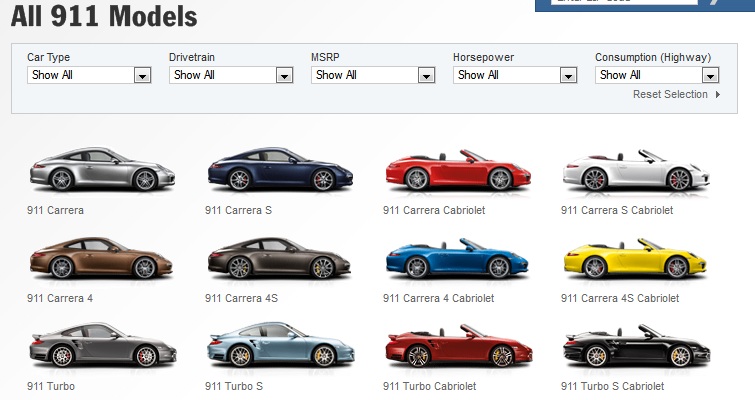Image resolution: width=755 pixels, height=400 pixels.
Task: Open the 911 Carrera text link
Action: 55,210
